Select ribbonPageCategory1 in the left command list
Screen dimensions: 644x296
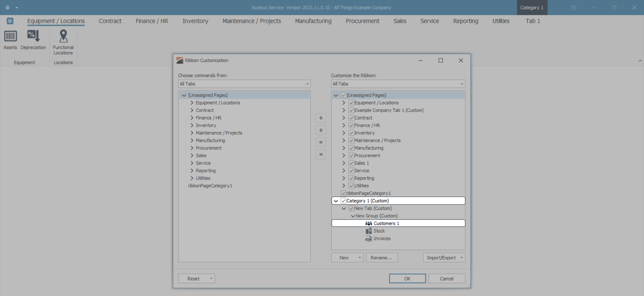[210, 186]
